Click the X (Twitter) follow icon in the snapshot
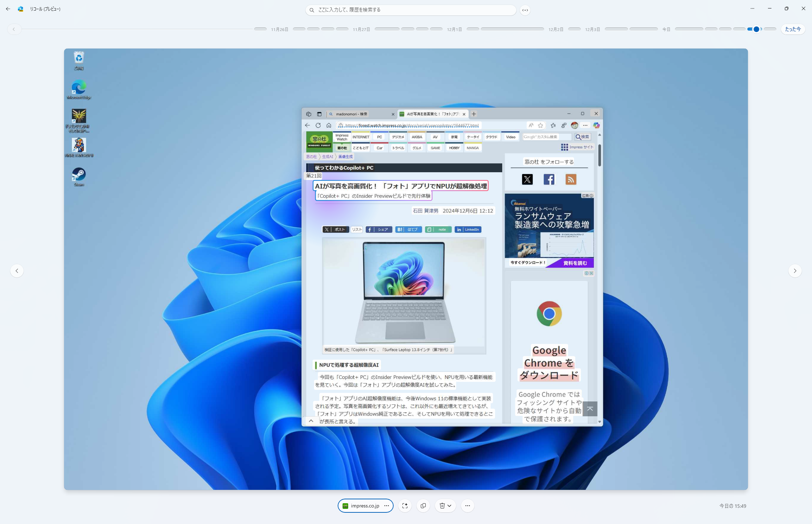Screen dimensions: 812x524 (527, 180)
